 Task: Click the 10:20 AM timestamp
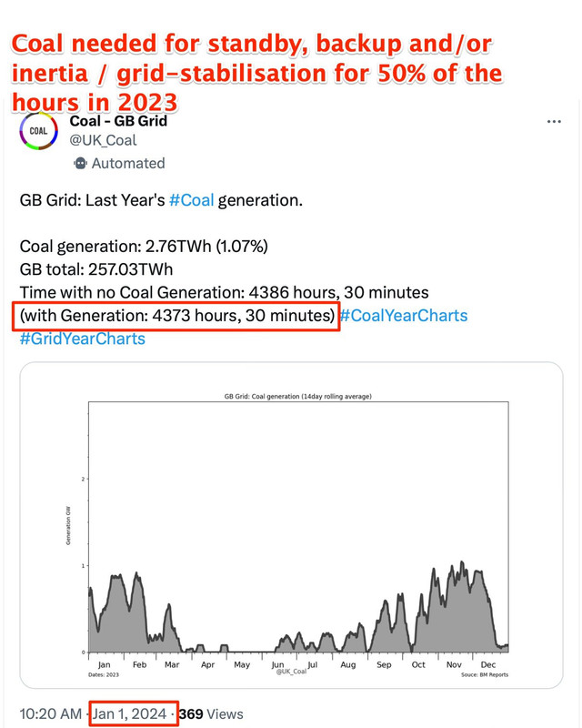[x=48, y=714]
